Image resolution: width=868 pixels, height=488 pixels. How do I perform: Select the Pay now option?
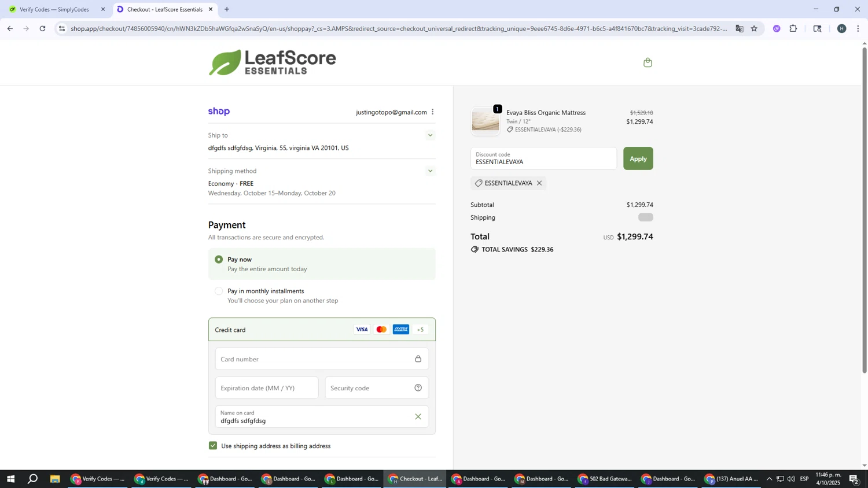click(219, 260)
